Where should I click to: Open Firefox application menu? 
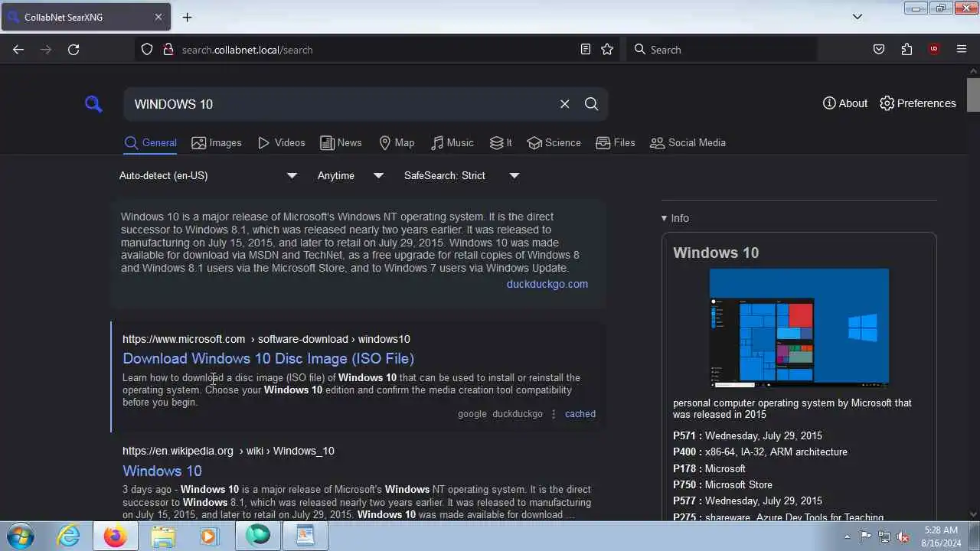(x=962, y=49)
